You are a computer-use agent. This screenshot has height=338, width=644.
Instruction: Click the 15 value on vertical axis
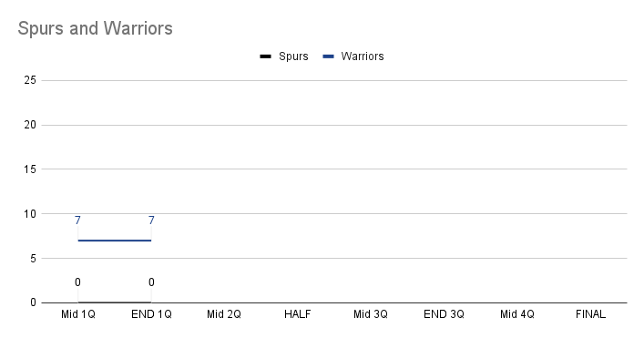click(x=30, y=169)
